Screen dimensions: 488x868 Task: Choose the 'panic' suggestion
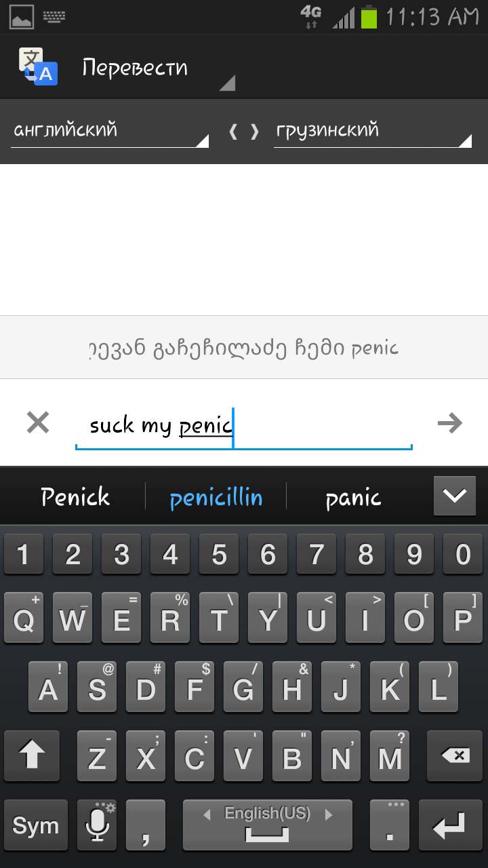353,498
